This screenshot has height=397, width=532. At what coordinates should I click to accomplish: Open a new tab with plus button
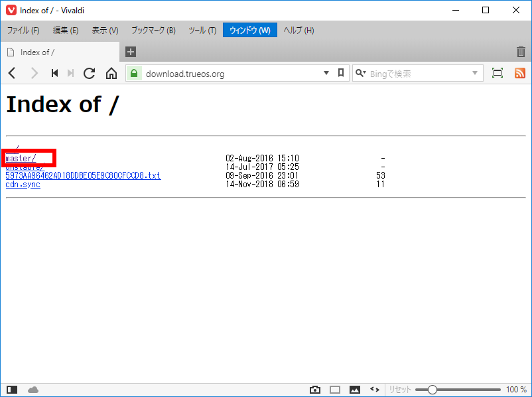131,52
